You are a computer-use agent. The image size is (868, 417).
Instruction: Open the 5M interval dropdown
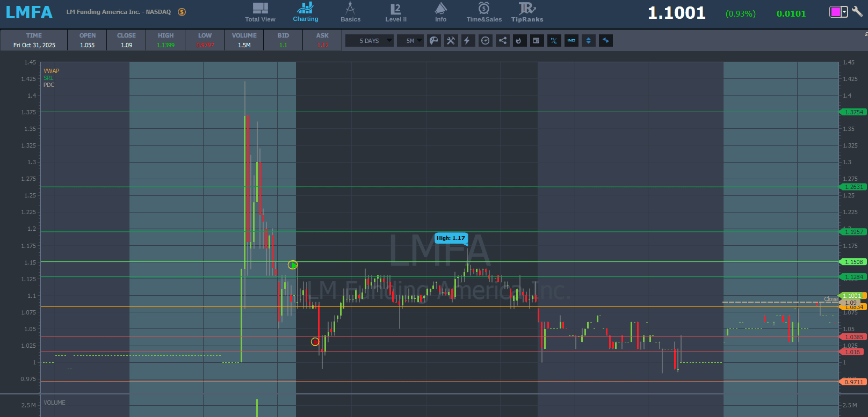click(410, 41)
